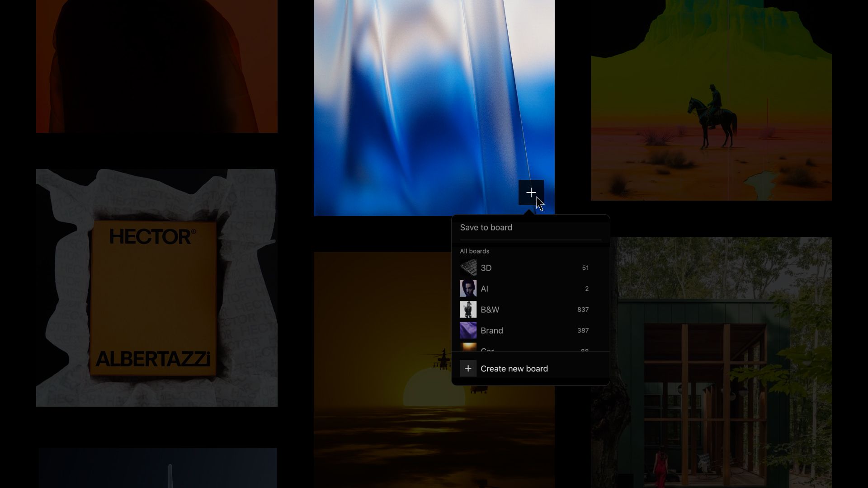Click the B&W board thumbnail
Viewport: 868px width, 488px height.
coord(468,310)
